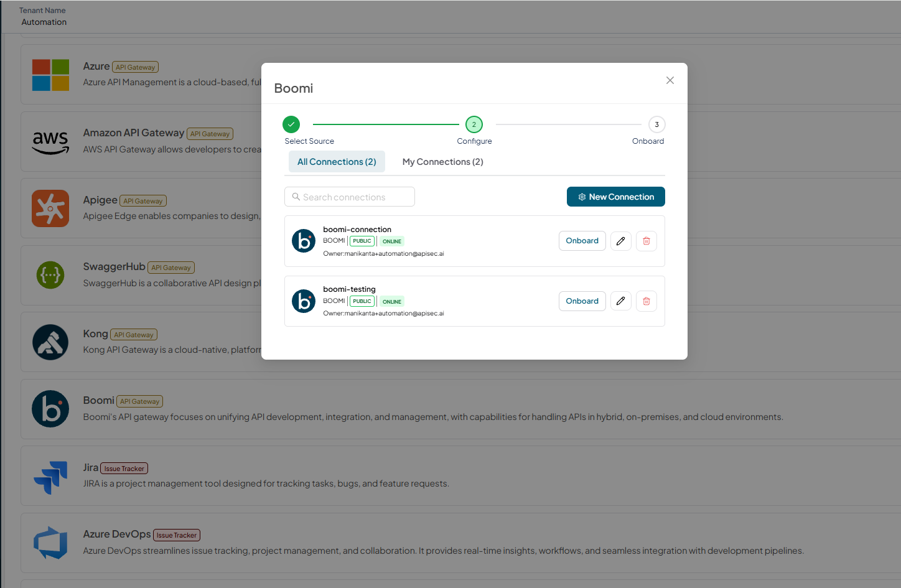Image resolution: width=901 pixels, height=588 pixels.
Task: Click ONLINE badge on boomi-connection
Action: (392, 241)
